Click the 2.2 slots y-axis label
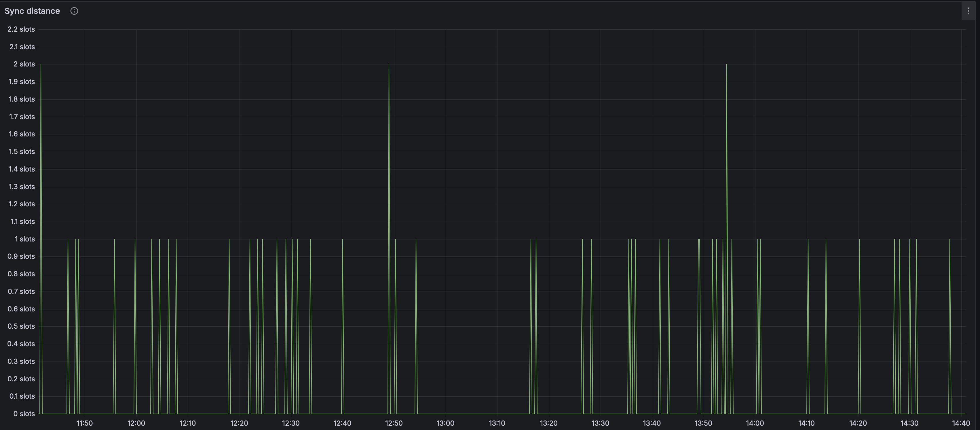This screenshot has width=980, height=430. pos(21,29)
